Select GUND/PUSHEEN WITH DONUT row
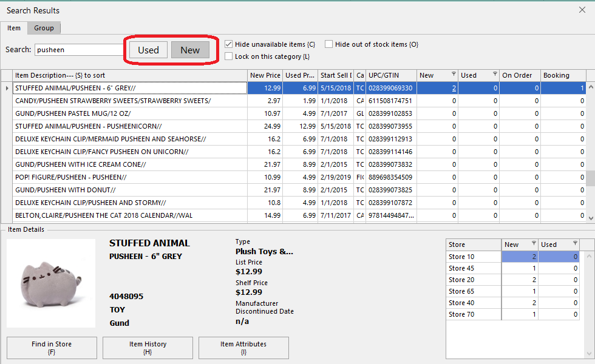 299,190
